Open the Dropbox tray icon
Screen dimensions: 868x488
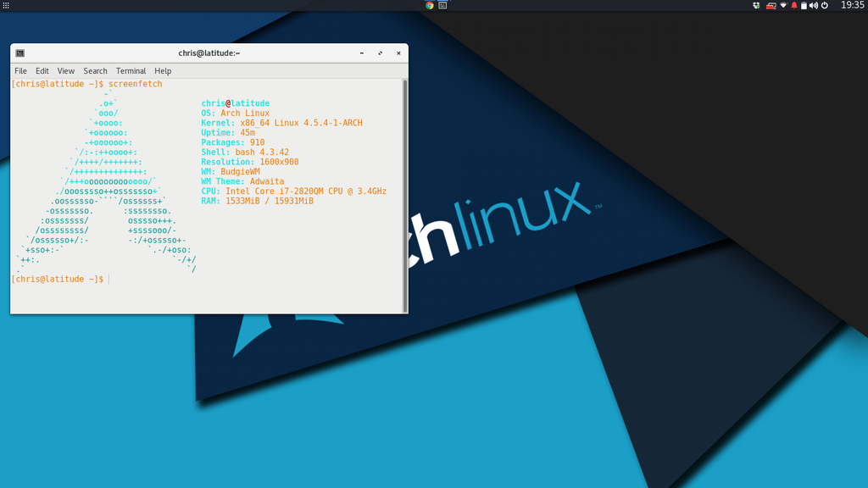pos(756,6)
